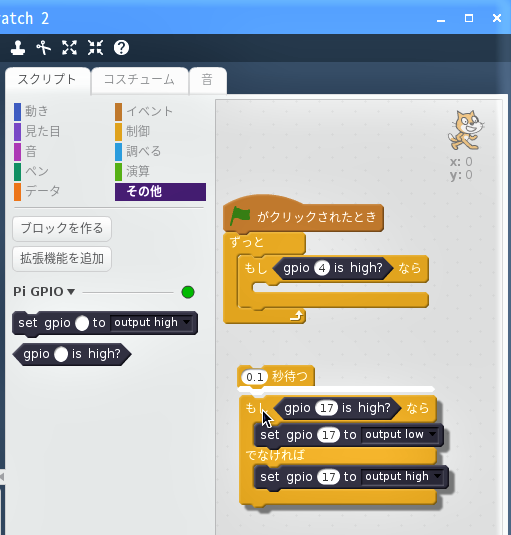Expand the Pi GPIO extension menu arrow

pyautogui.click(x=71, y=292)
